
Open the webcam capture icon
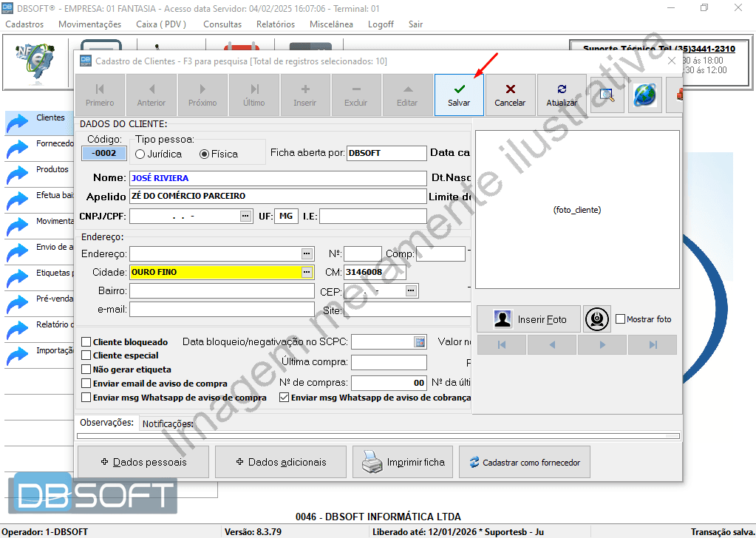click(x=597, y=319)
